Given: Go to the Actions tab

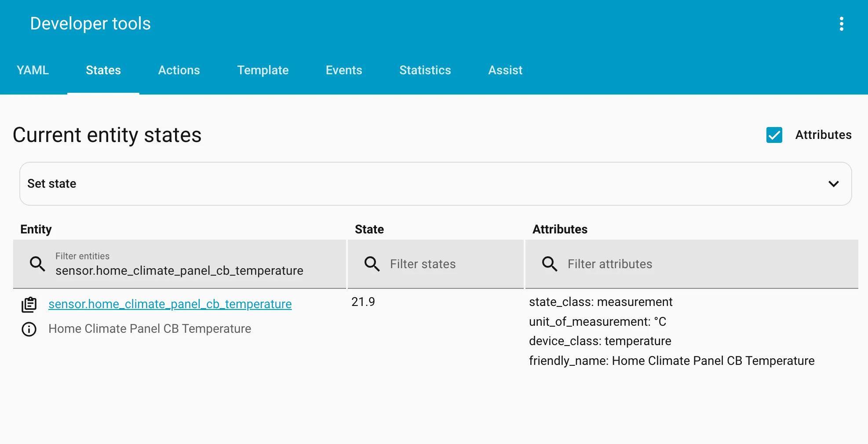Looking at the screenshot, I should tap(179, 70).
